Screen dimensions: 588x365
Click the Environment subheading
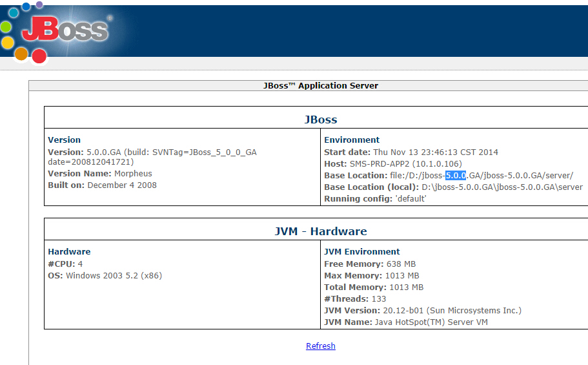tap(352, 140)
